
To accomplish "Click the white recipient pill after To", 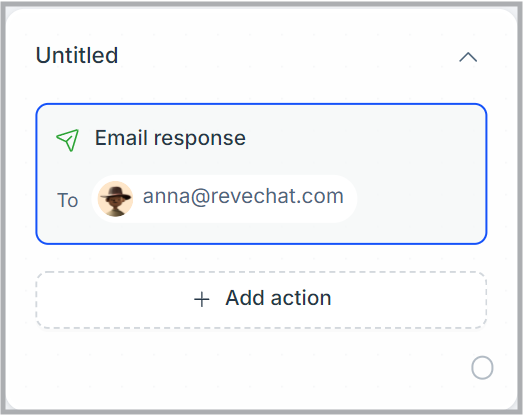I will (x=224, y=199).
